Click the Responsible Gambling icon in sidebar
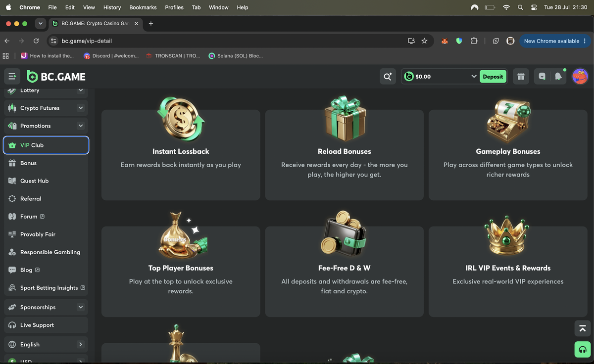This screenshot has width=594, height=364. (12, 252)
